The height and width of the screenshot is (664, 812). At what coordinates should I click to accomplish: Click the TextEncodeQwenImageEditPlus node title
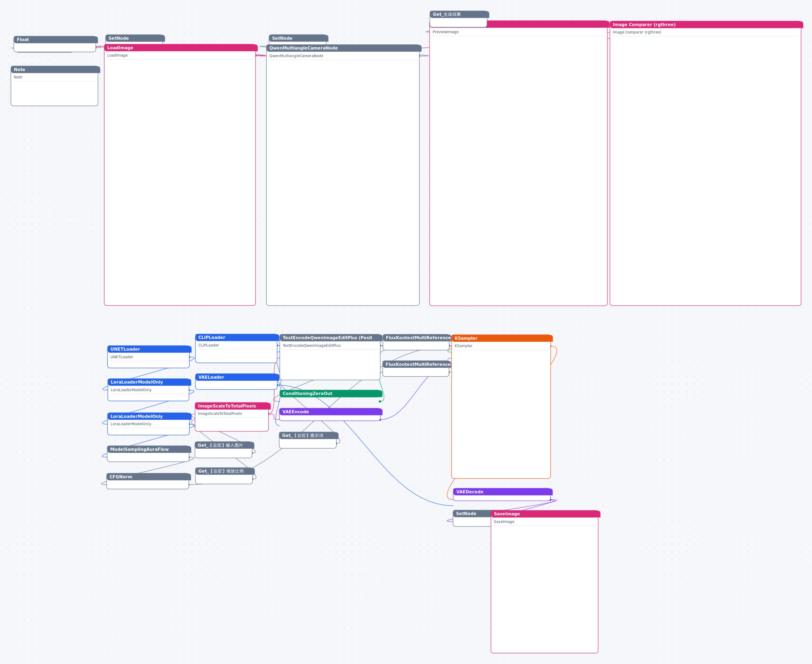(331, 338)
